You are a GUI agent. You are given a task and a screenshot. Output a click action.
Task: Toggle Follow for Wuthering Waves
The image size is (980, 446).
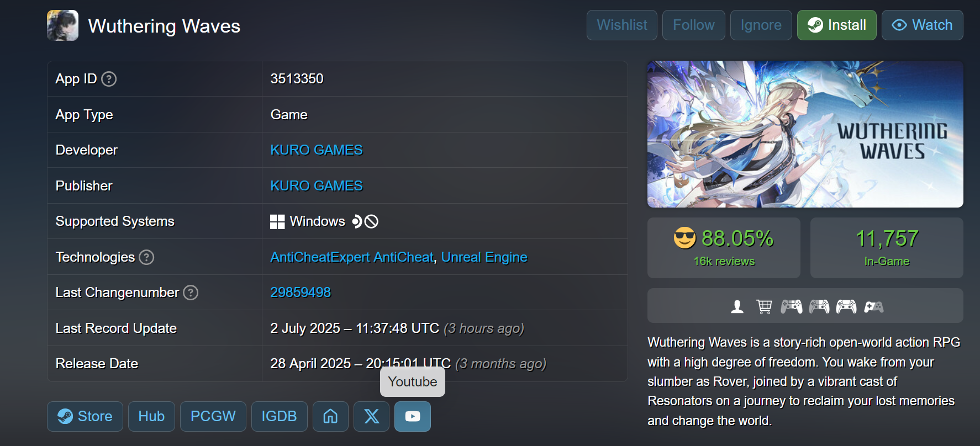[x=694, y=25]
